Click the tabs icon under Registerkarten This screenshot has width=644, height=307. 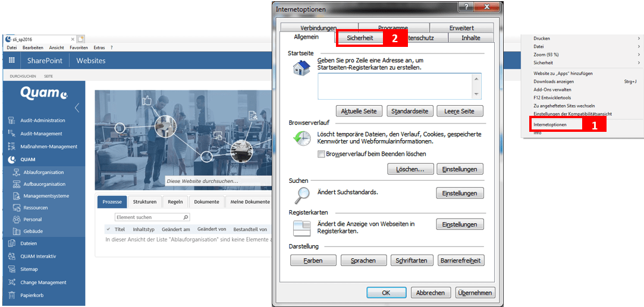pos(301,228)
